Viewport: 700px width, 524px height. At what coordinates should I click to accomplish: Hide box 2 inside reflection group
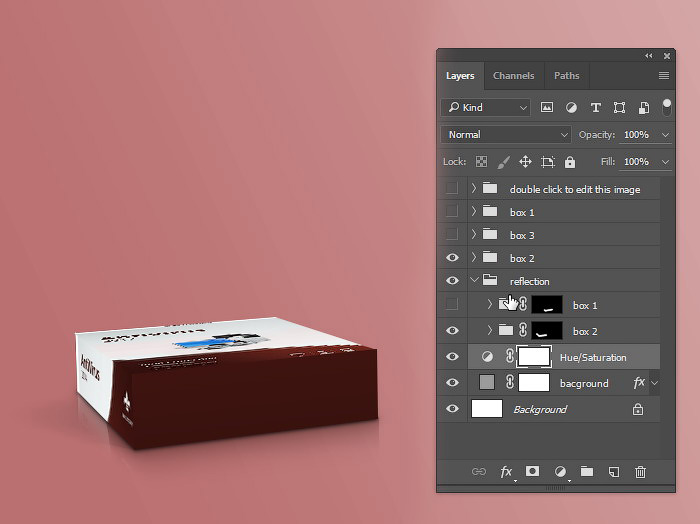click(452, 330)
